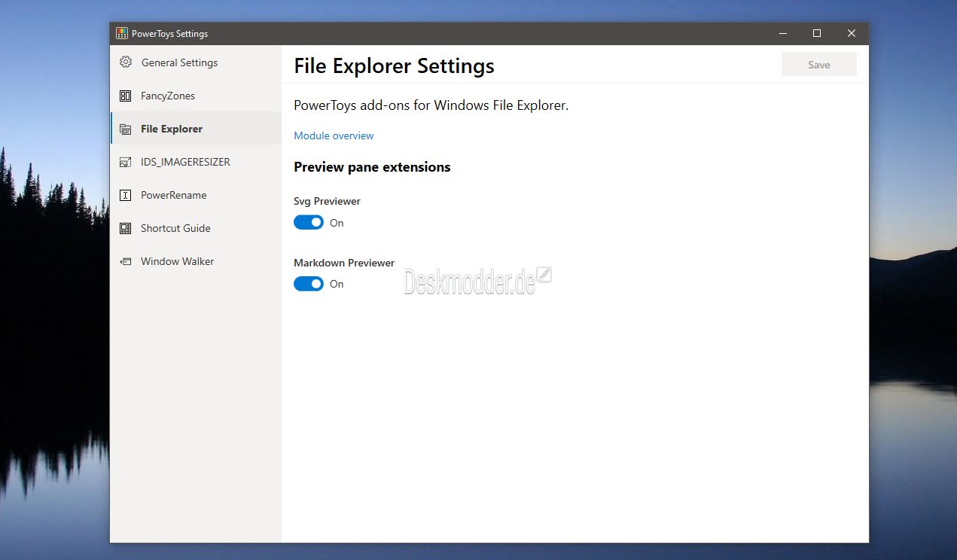Minimize the PowerToys Settings window
The height and width of the screenshot is (560, 957).
click(782, 33)
